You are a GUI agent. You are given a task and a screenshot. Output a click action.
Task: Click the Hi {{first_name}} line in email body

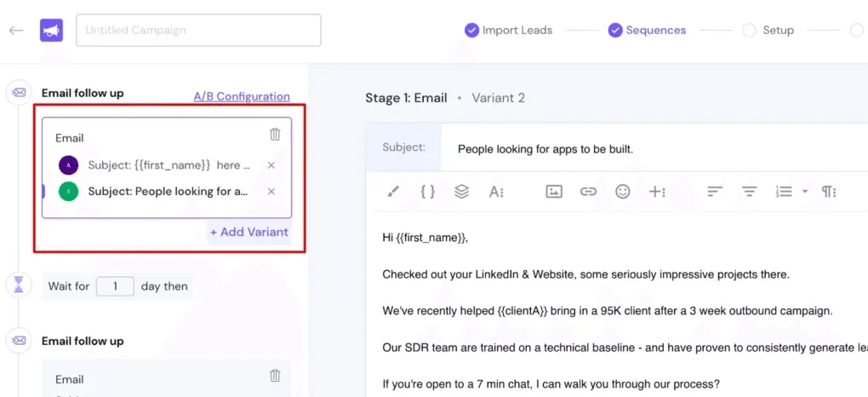(x=425, y=238)
